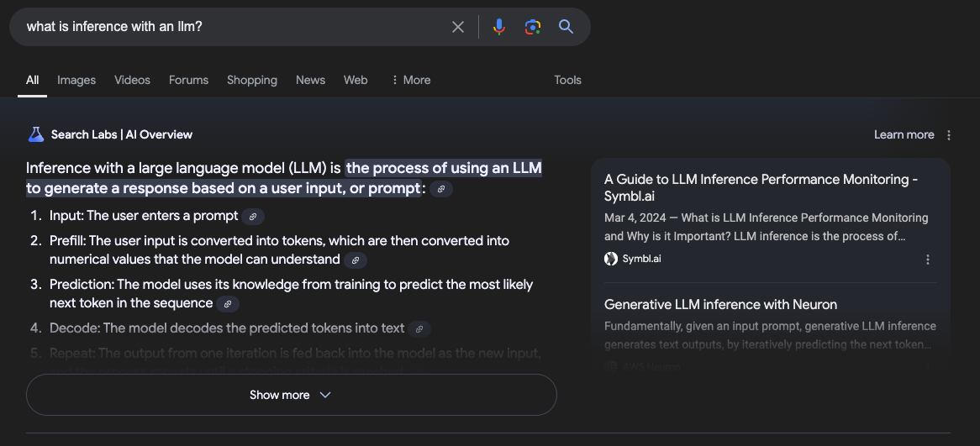Click the 'Input: The user enters a prompt' step
Screen dimensions: 980x446
[x=144, y=216]
